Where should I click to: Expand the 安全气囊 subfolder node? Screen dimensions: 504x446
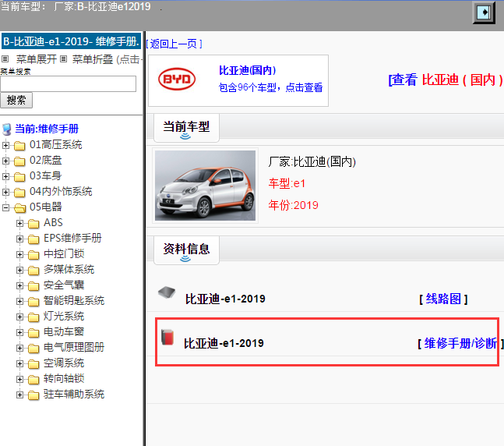click(x=19, y=285)
